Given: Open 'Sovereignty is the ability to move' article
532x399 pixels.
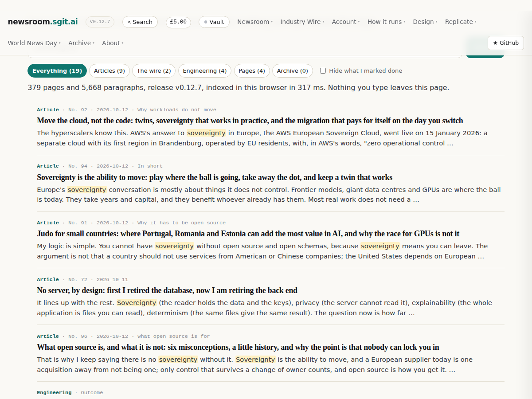Looking at the screenshot, I should pyautogui.click(x=215, y=177).
